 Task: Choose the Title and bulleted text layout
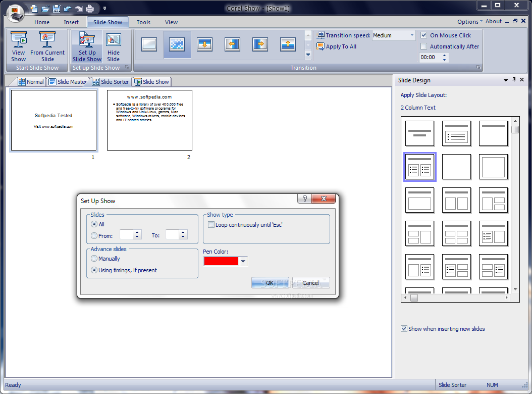click(x=457, y=133)
